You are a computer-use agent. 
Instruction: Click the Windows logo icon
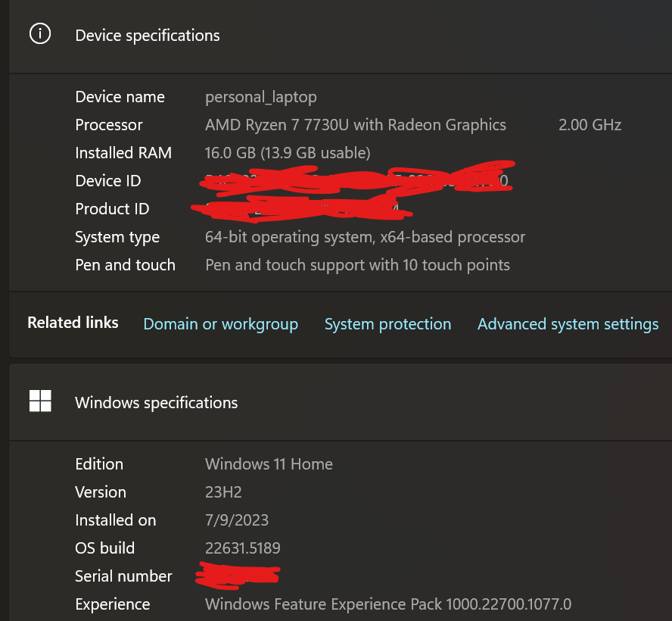[40, 401]
